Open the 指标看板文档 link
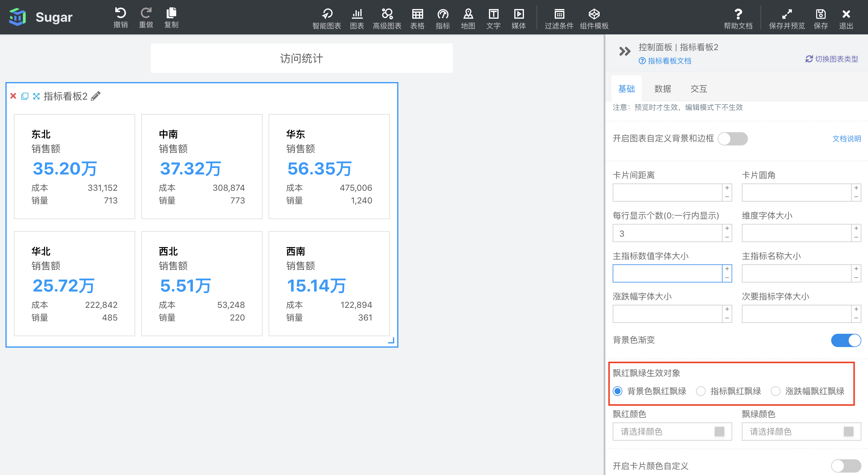 665,61
